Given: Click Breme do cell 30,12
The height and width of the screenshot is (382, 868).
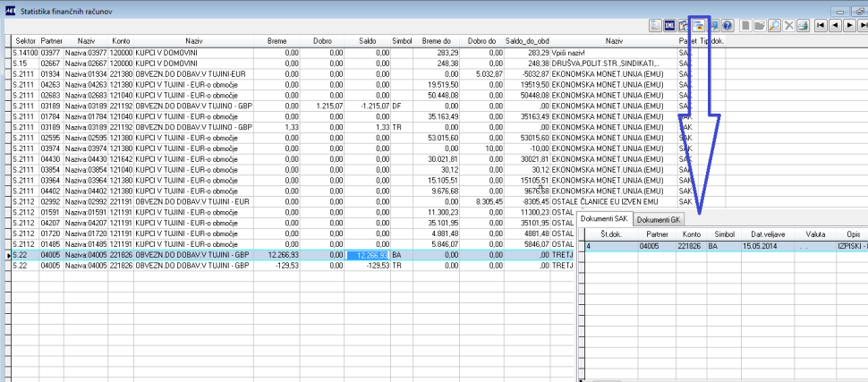Looking at the screenshot, I should [x=437, y=169].
